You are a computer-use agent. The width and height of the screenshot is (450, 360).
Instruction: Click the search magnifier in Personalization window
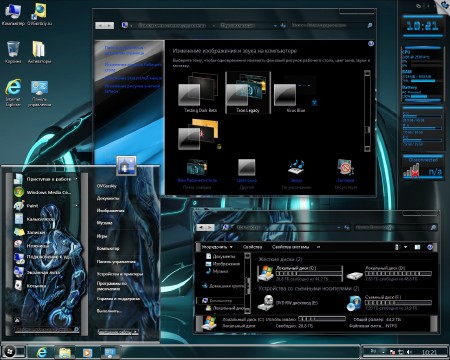pos(369,25)
